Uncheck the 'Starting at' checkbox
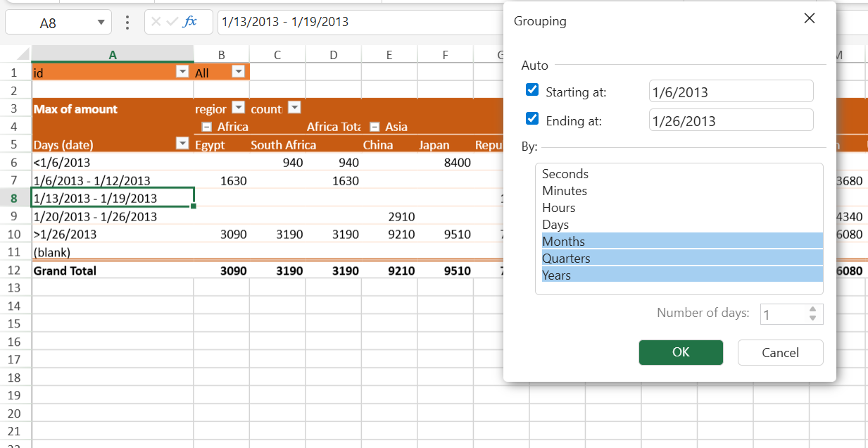Viewport: 868px width, 448px height. pyautogui.click(x=532, y=90)
